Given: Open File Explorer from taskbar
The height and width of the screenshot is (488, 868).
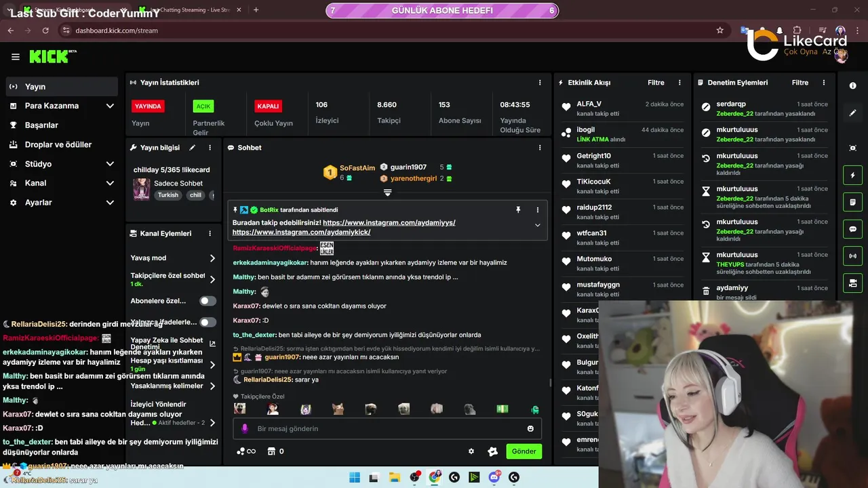Looking at the screenshot, I should (x=394, y=477).
